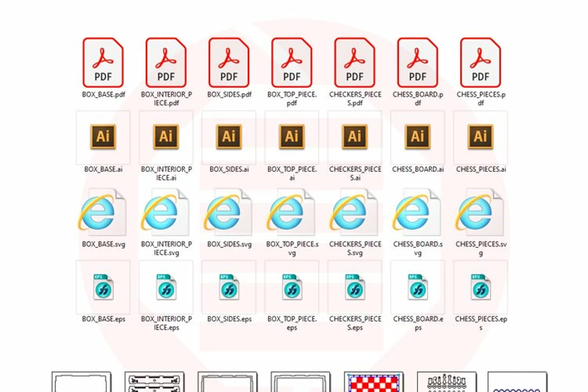
Task: Click the file name label "BOX_INTERIOR_PIECE.svg"
Action: 167,249
